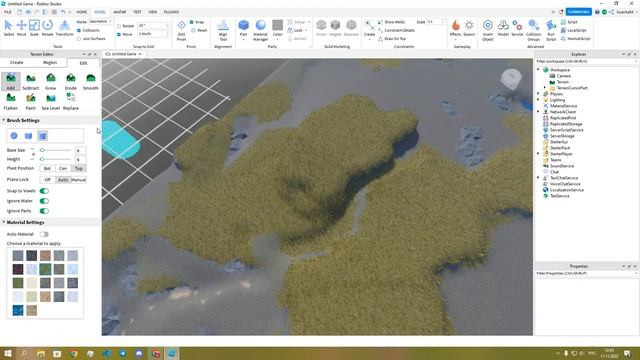
Task: Expand the Lighting tree node
Action: tap(538, 100)
